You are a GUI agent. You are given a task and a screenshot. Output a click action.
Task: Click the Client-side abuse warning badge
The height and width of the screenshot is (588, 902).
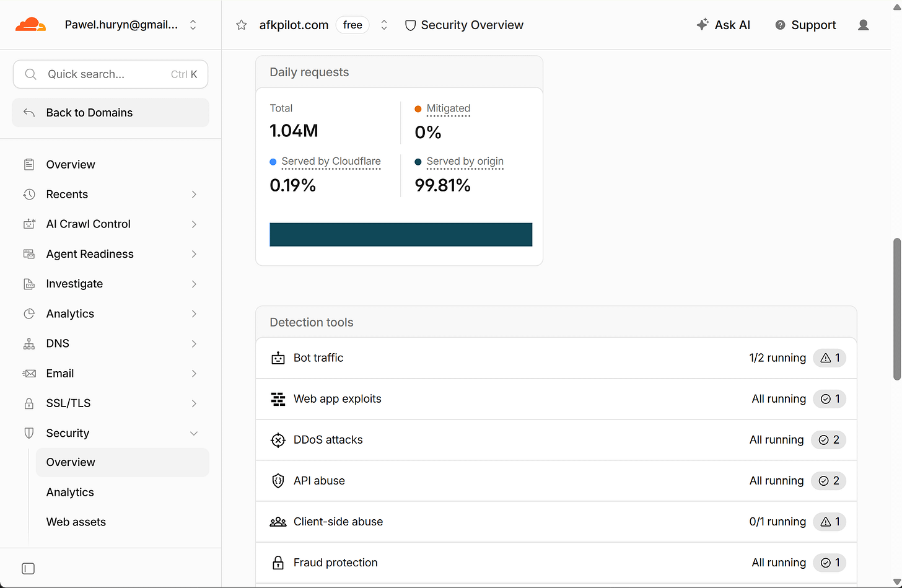tap(830, 522)
